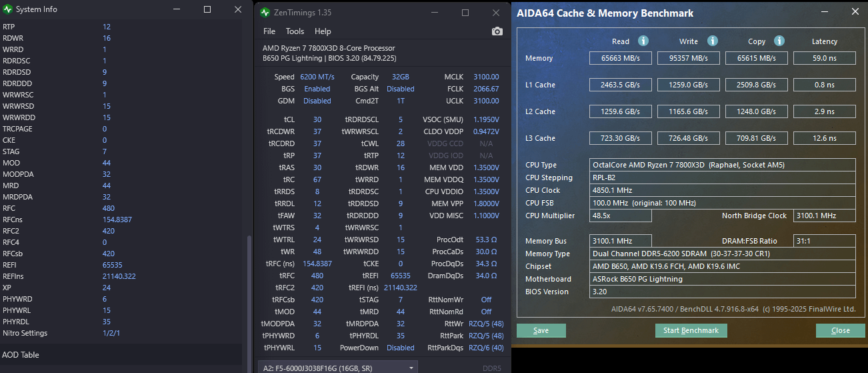
Task: Click the tREFI 65535 value in ZenTimings
Action: coord(401,276)
